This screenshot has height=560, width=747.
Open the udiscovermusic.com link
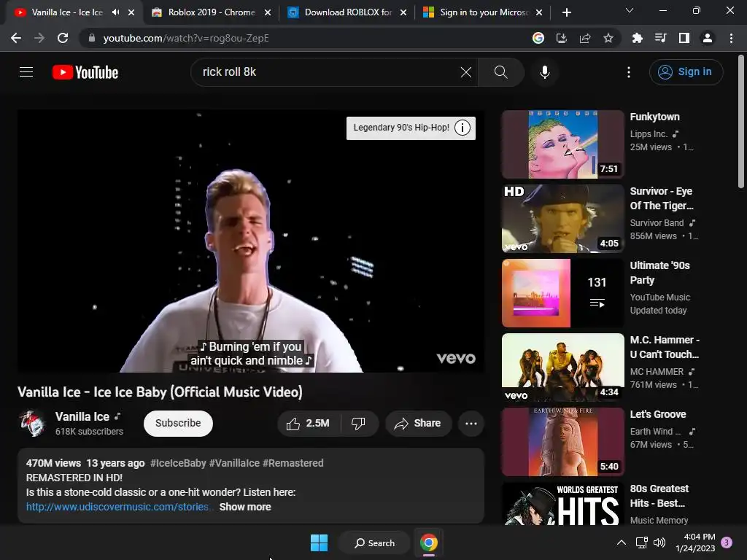pos(117,507)
